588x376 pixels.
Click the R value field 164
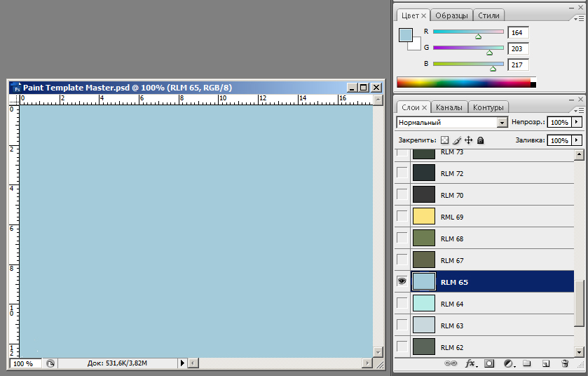pos(518,33)
